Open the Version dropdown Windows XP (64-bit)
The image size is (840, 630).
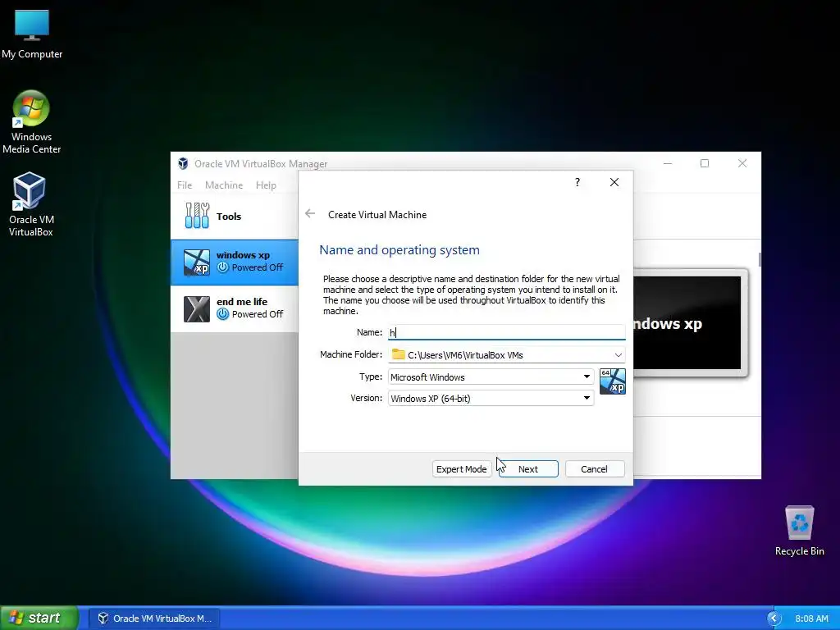[x=491, y=398]
